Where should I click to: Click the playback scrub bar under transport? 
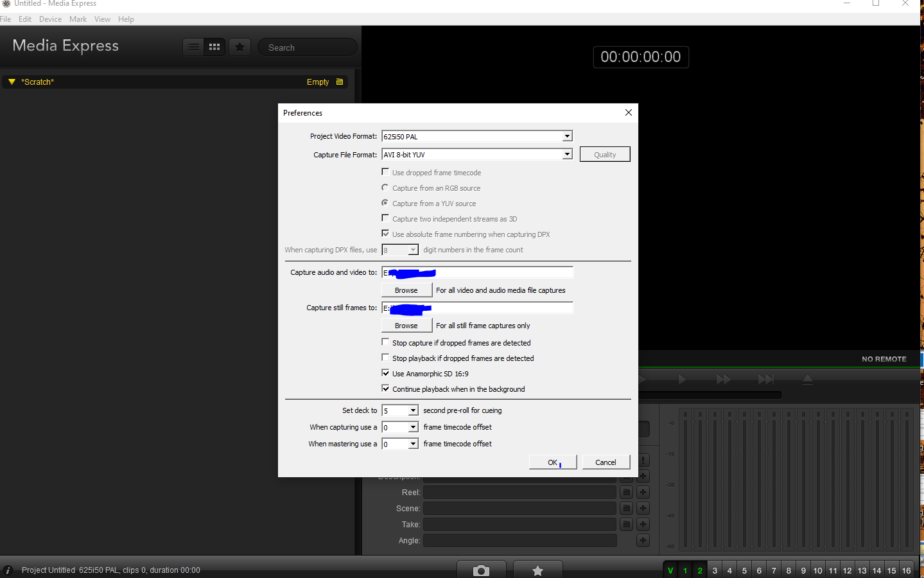(710, 395)
